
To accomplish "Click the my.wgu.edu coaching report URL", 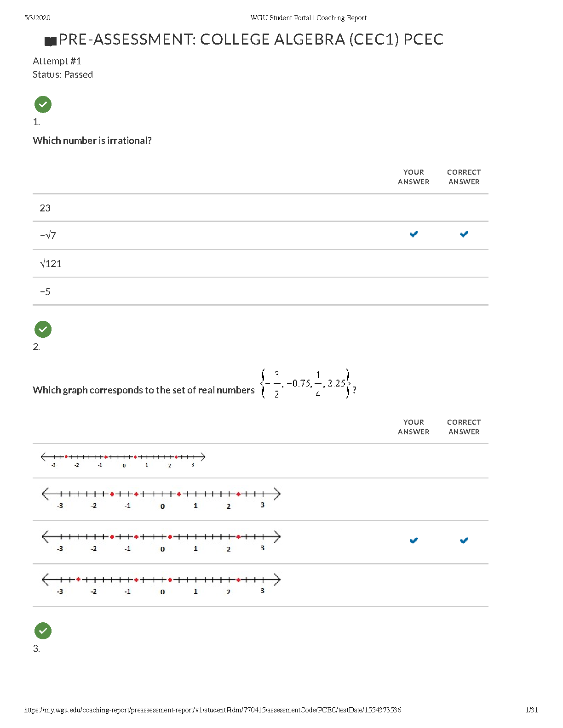I will coord(213,710).
